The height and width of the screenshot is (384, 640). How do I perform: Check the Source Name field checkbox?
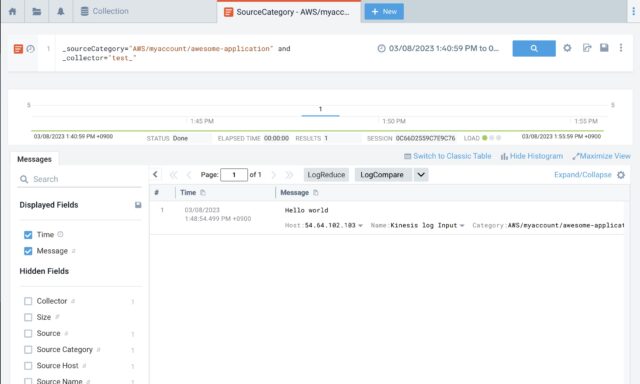click(x=28, y=381)
